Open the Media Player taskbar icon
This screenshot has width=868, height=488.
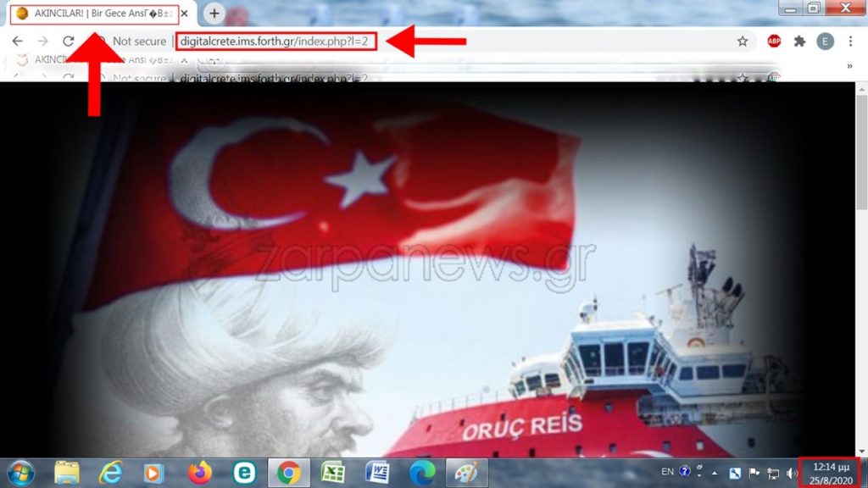(x=154, y=474)
